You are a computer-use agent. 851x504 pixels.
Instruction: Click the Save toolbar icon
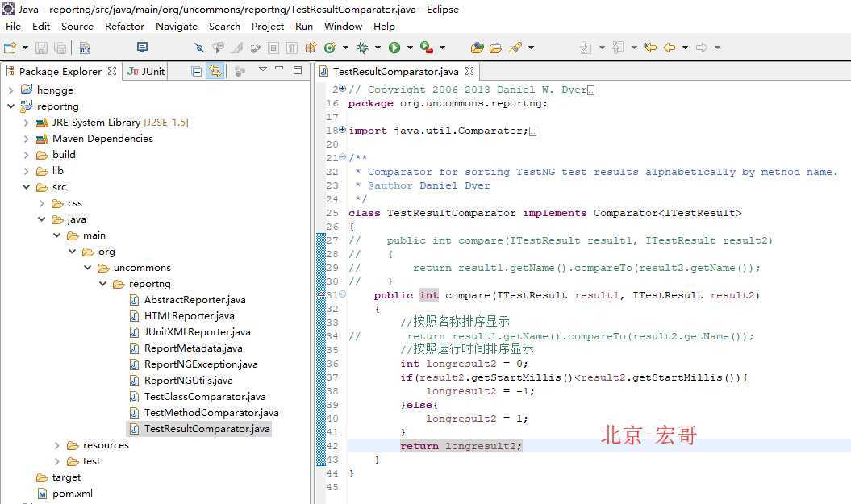41,48
